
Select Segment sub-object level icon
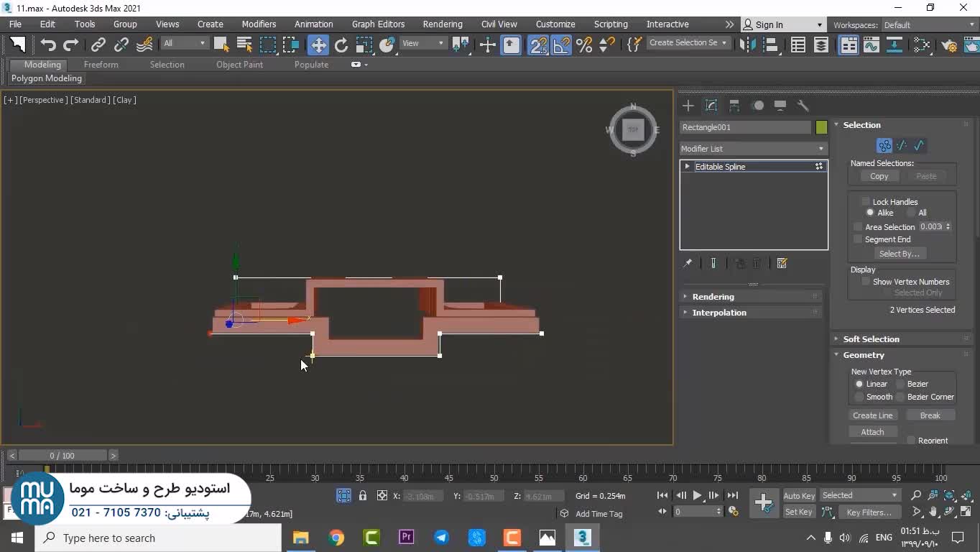tap(902, 146)
